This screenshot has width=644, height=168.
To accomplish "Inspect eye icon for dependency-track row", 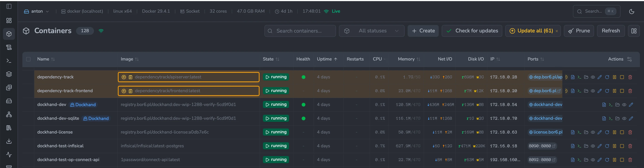I will point(593,77).
